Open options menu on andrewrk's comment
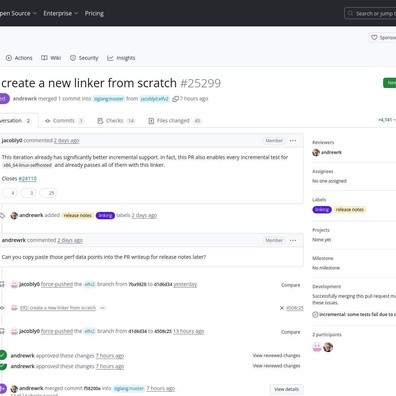 coord(293,240)
